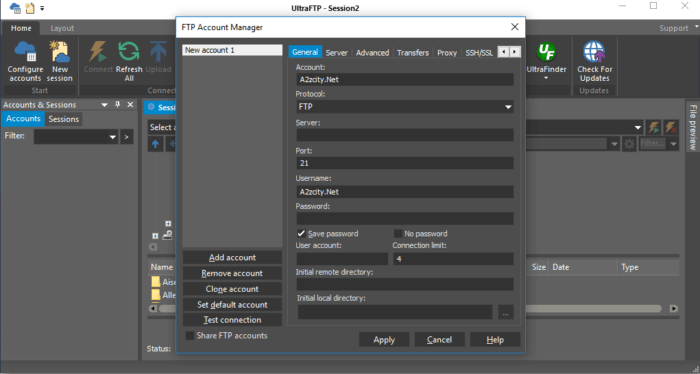Screen dimensions: 700x374
Task: Switch to the Sessions tab in the side panel
Action: click(63, 119)
